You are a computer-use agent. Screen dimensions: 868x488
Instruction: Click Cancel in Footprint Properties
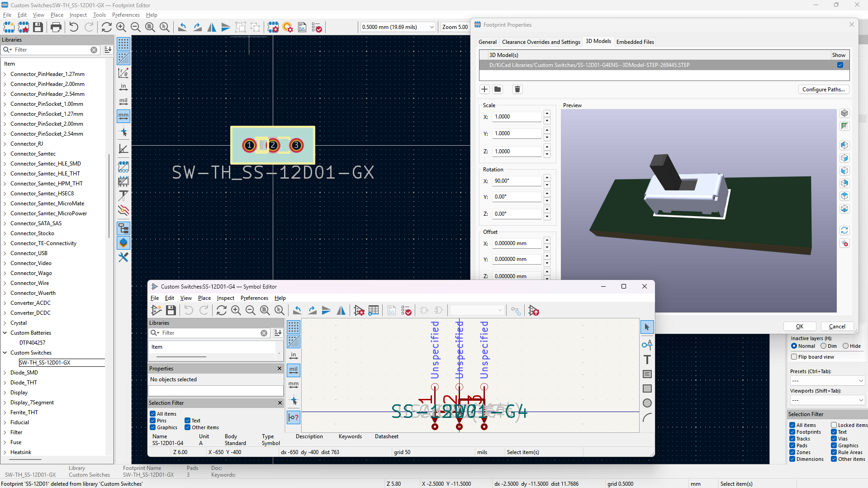click(x=836, y=326)
